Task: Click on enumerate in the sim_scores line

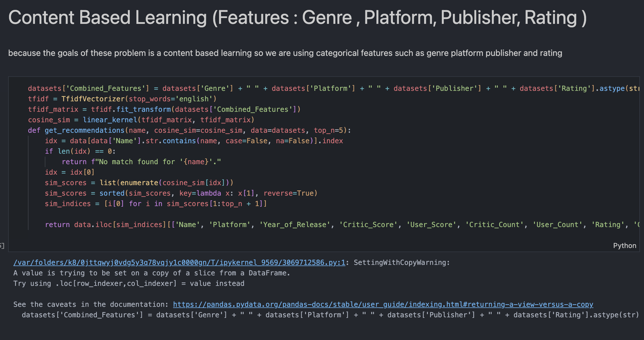Action: (x=139, y=183)
